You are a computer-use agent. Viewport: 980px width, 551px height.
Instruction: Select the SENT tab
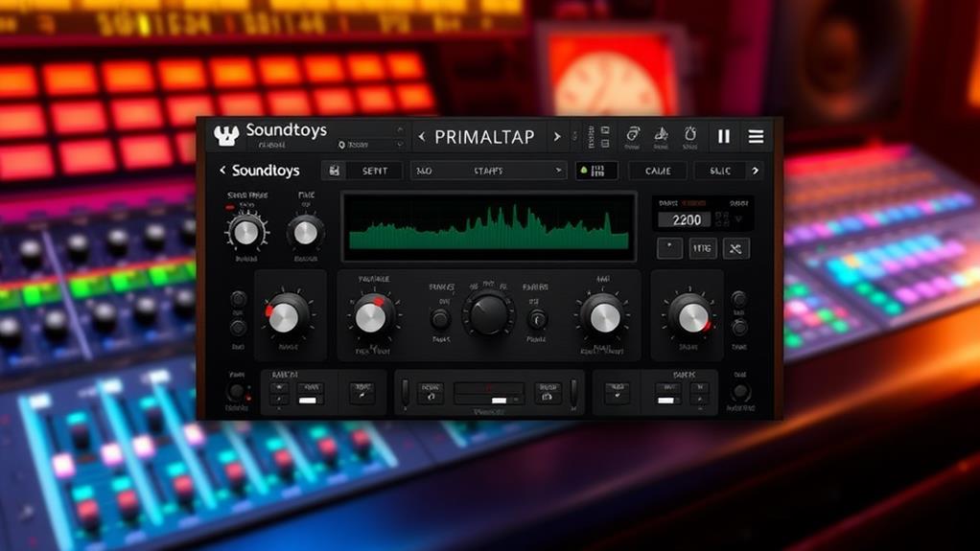(374, 171)
